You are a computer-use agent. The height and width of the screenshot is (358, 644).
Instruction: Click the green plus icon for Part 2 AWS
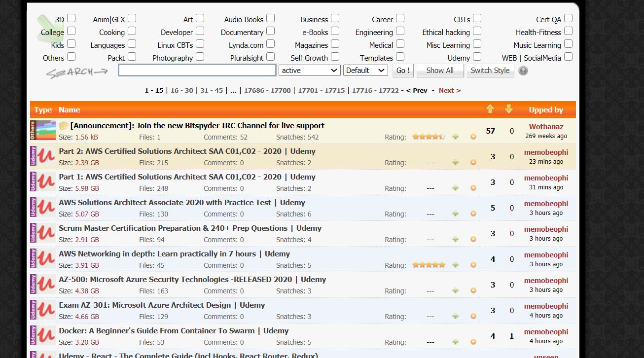point(455,162)
